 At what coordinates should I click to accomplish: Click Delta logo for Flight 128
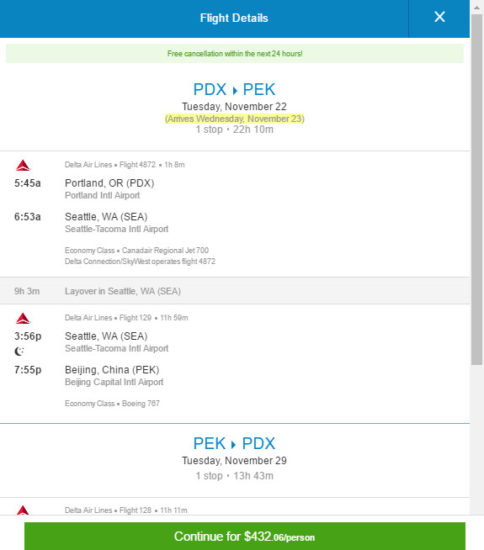coord(23,510)
